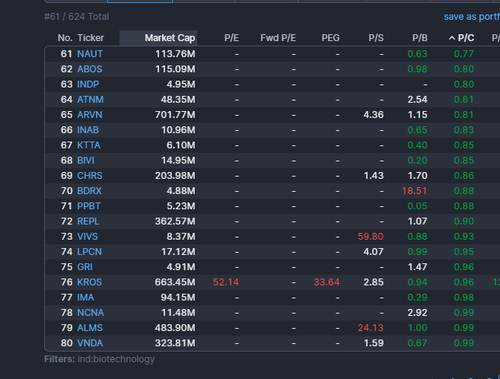This screenshot has height=379, width=500.
Task: Sort by PEG column header
Action: 330,38
